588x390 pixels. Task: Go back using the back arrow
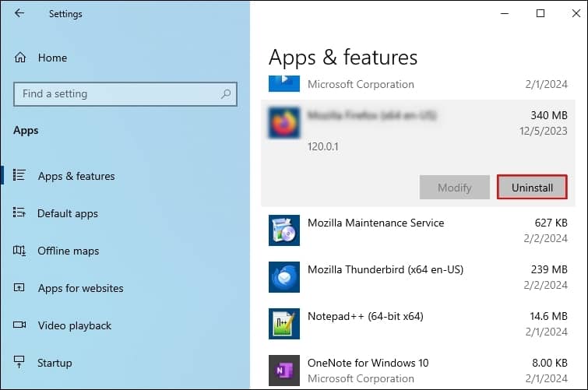(x=19, y=13)
